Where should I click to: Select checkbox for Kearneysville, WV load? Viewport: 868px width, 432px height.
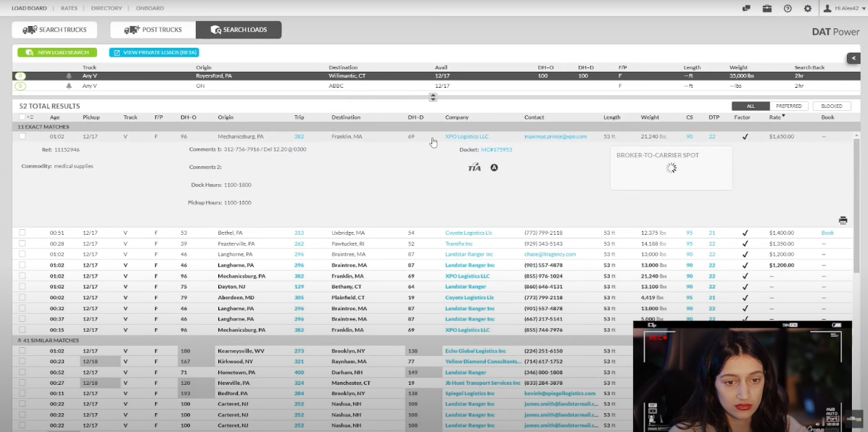point(22,351)
